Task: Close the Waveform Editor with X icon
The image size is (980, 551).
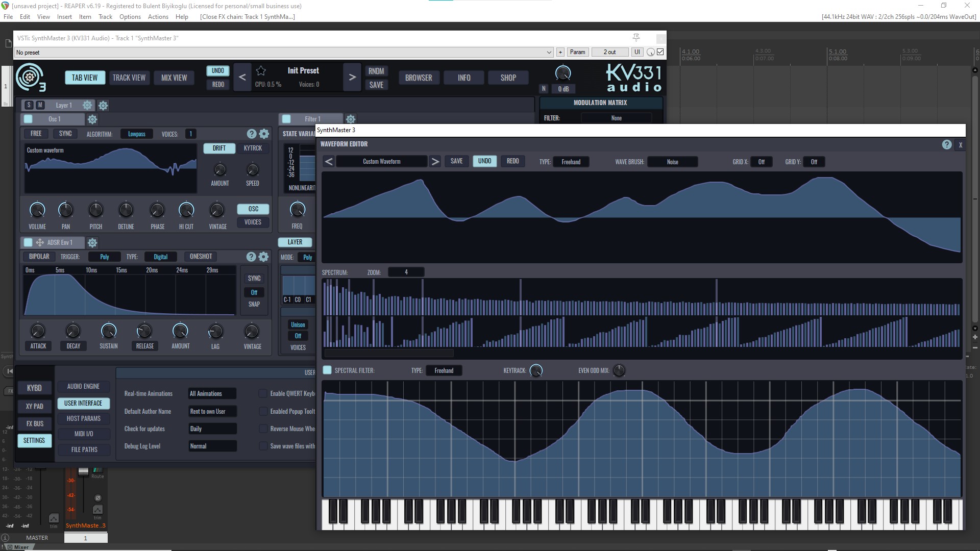Action: click(961, 145)
